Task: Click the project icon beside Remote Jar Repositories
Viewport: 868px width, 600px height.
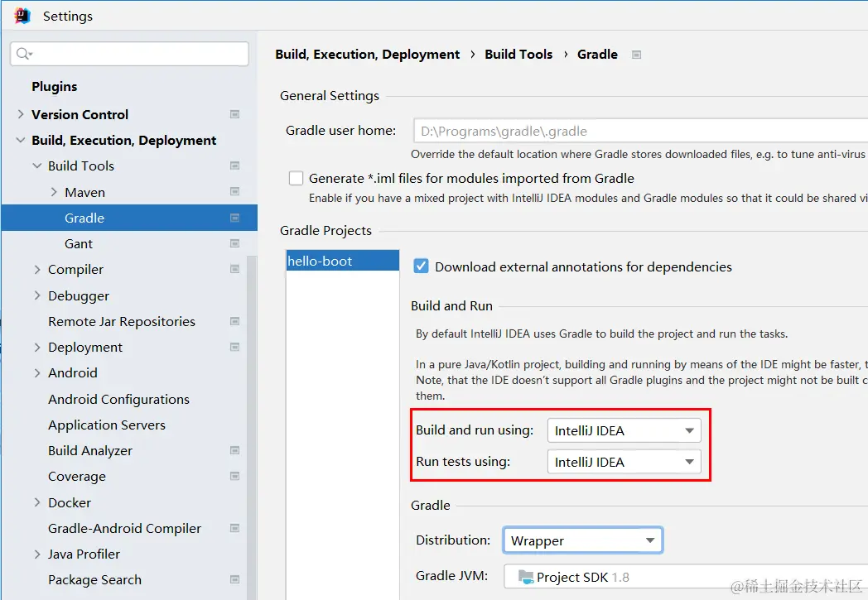Action: coord(234,321)
